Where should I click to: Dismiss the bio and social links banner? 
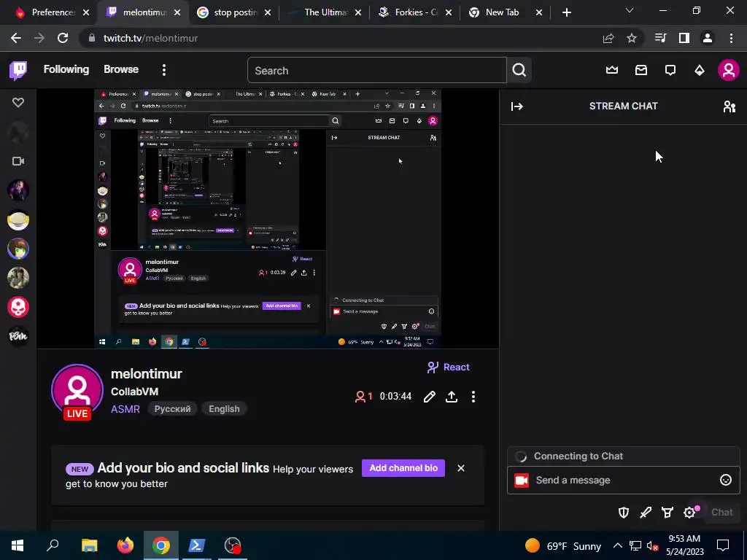[461, 468]
